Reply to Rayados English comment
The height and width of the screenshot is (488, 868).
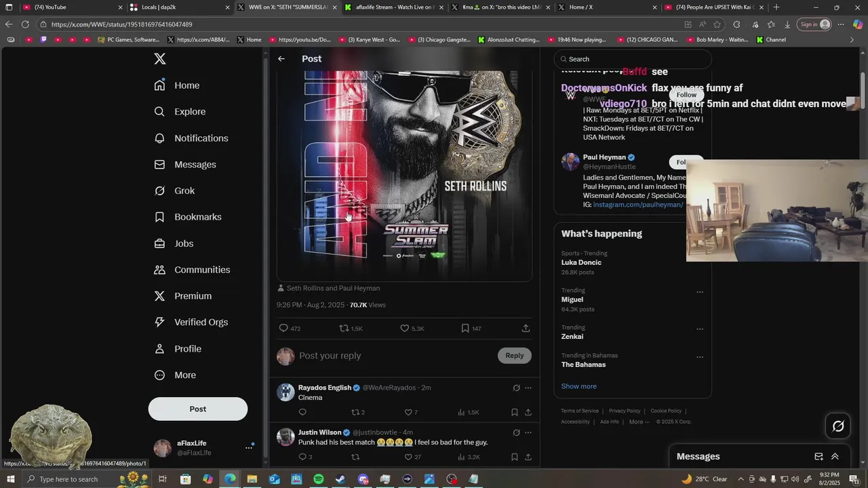point(302,412)
